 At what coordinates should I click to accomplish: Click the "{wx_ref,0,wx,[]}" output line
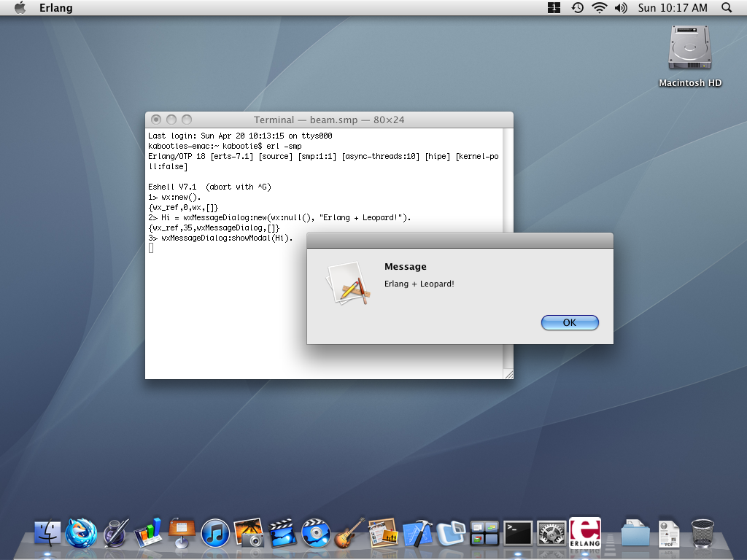pos(183,208)
